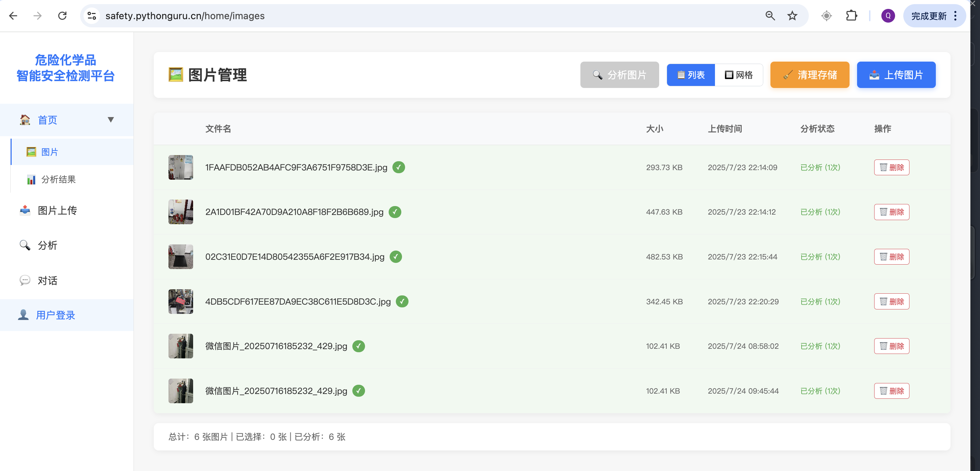Image resolution: width=980 pixels, height=471 pixels.
Task: Open the browser three-dot menu
Action: click(955, 16)
